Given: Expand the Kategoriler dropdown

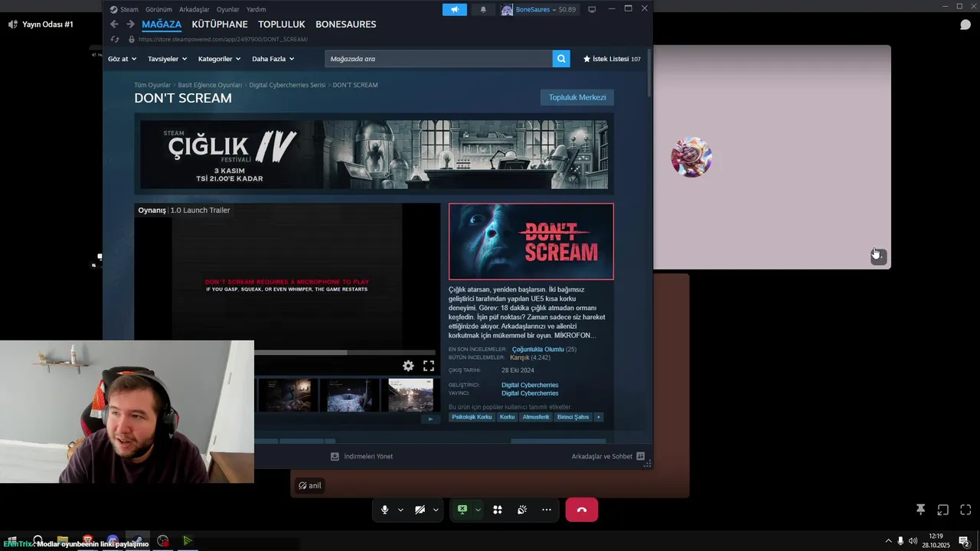Looking at the screenshot, I should click(219, 59).
